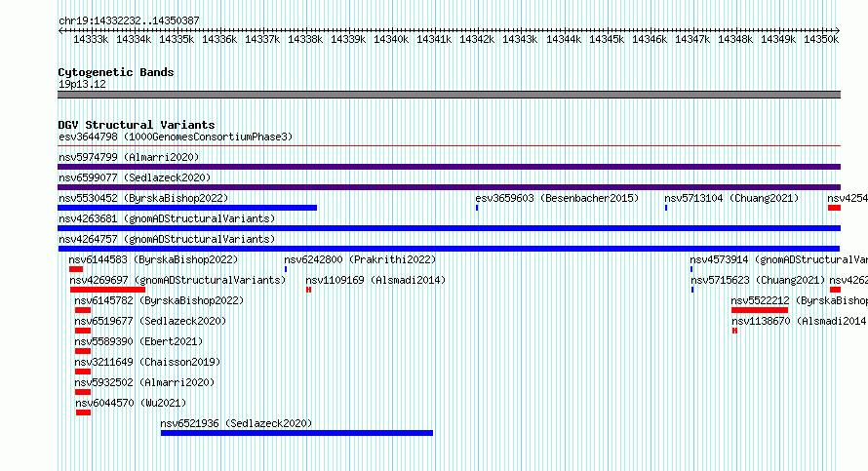Click the 14346k ruler tick label
Screen dimensions: 868x471
pos(650,39)
